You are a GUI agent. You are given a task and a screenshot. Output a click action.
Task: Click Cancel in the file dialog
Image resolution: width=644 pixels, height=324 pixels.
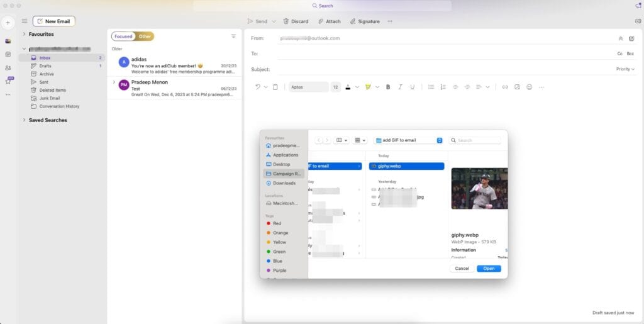tap(462, 269)
